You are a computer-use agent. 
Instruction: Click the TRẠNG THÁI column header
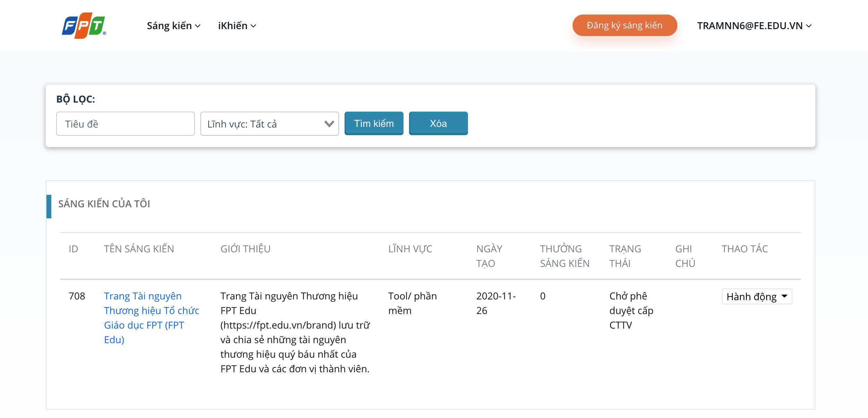(x=625, y=256)
